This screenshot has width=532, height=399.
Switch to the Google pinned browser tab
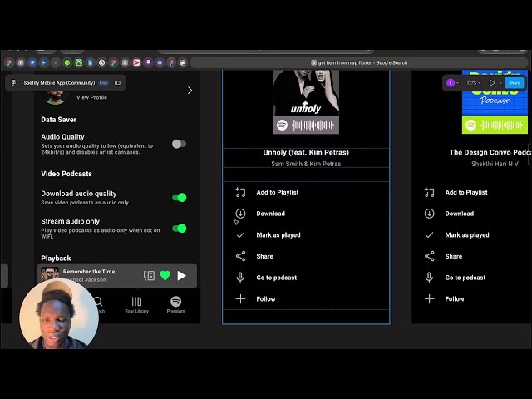coord(101,62)
